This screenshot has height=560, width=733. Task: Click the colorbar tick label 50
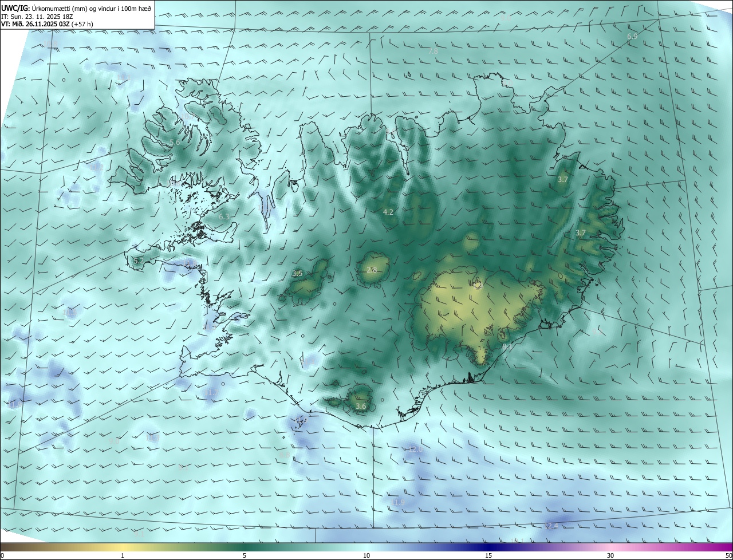point(728,555)
